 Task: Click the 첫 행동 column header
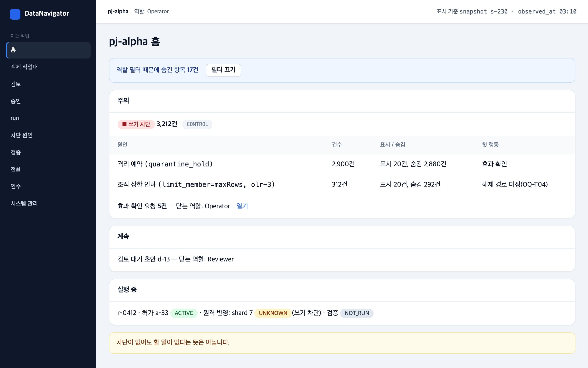[490, 145]
